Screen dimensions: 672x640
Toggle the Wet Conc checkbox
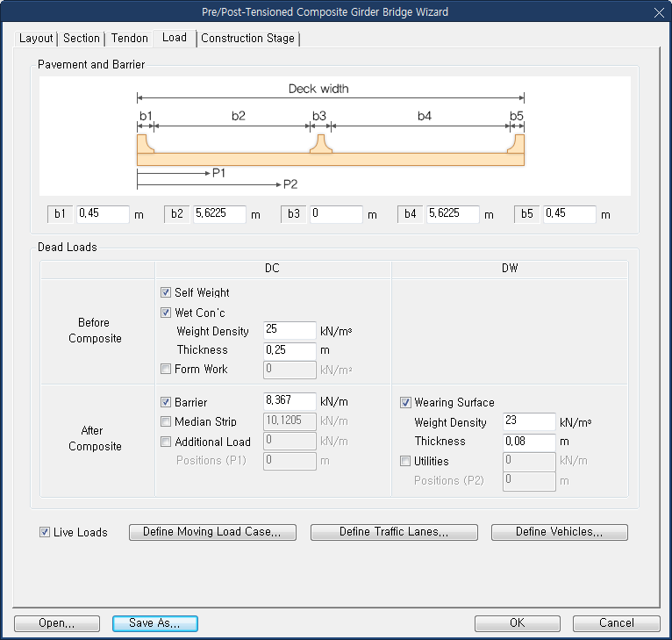pos(166,313)
